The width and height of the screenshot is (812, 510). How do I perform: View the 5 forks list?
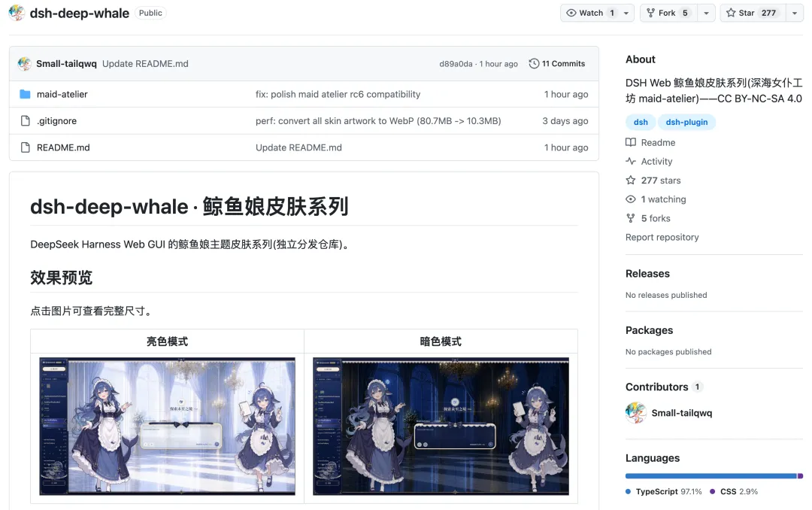[656, 218]
